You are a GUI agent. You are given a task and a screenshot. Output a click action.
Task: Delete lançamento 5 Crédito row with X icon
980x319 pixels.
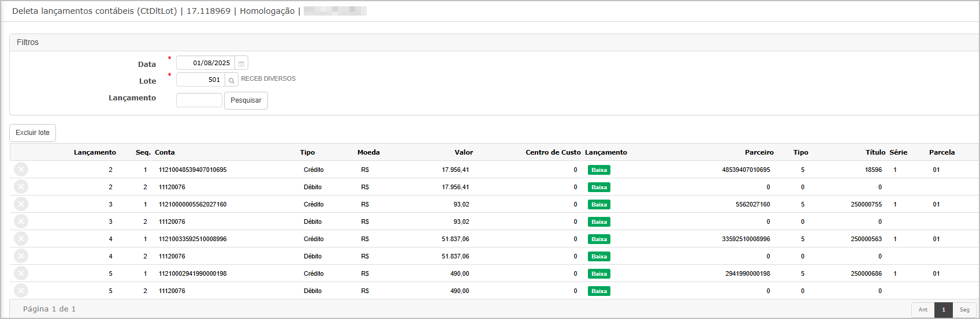coord(21,273)
